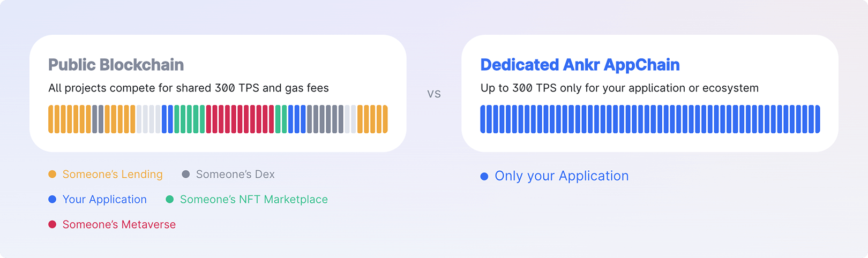Click the green dot beside Someone's NFT Marketplace
The width and height of the screenshot is (868, 258).
point(170,199)
